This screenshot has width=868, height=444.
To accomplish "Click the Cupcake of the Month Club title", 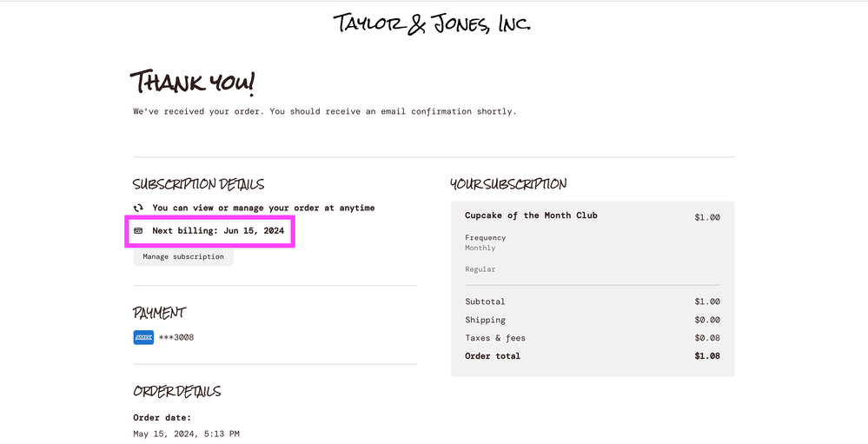I will tap(531, 215).
